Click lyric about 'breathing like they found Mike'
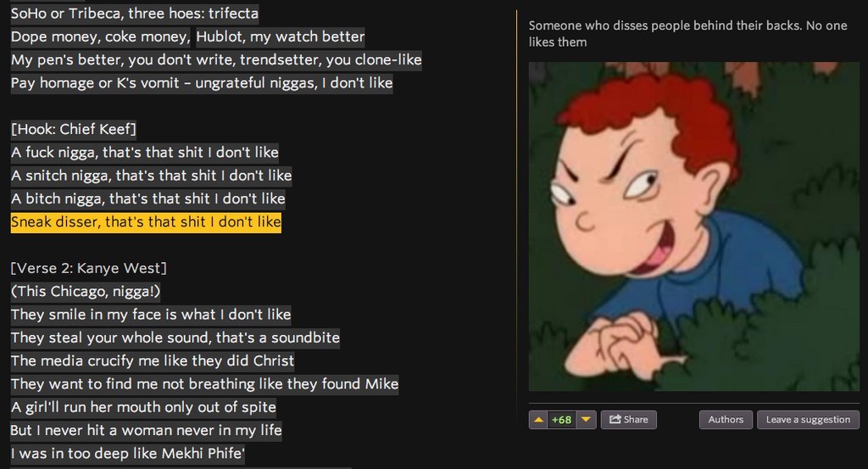This screenshot has height=469, width=868. click(205, 384)
